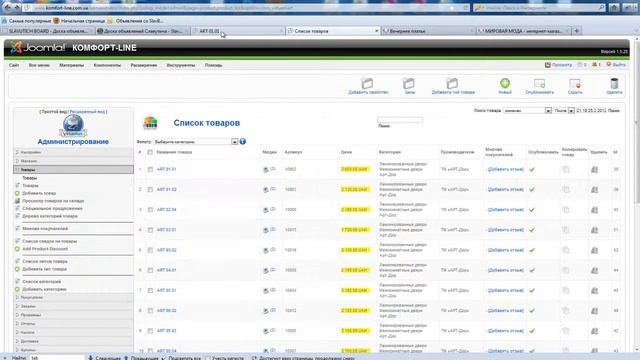Image resolution: width=640 pixels, height=360 pixels.
Task: Open the Поиск товара dropdown at top right
Action: [x=527, y=111]
